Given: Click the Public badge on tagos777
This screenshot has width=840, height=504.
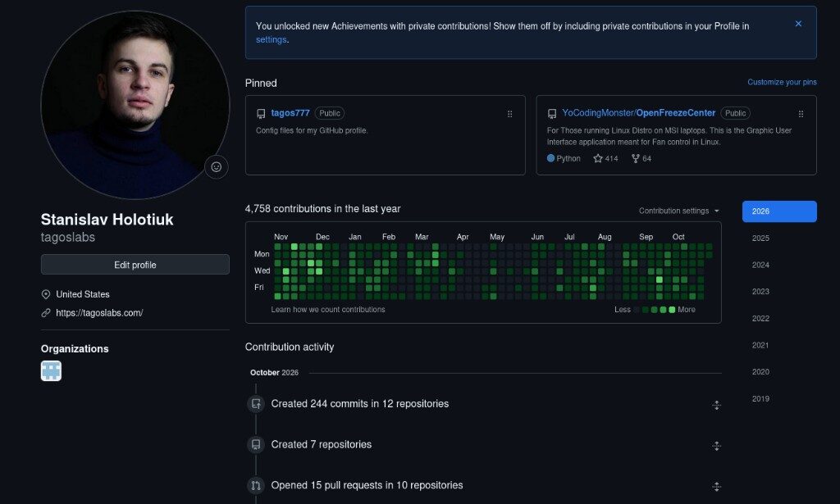Looking at the screenshot, I should point(330,113).
